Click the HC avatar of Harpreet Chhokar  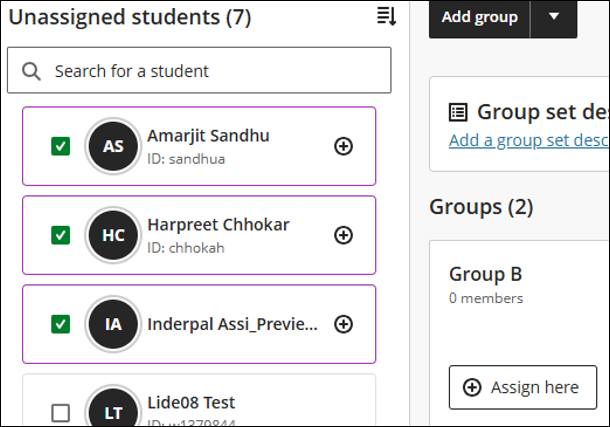click(x=113, y=235)
